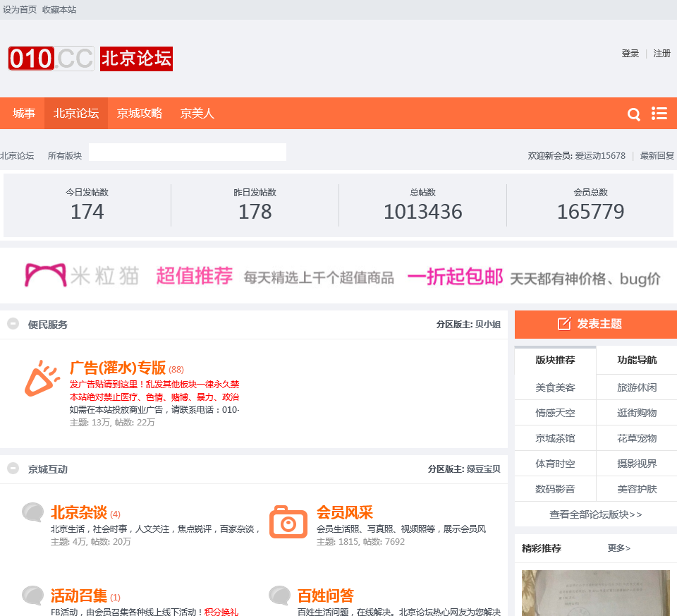
Task: Open the 百姓问答 forum title
Action: coord(326,596)
